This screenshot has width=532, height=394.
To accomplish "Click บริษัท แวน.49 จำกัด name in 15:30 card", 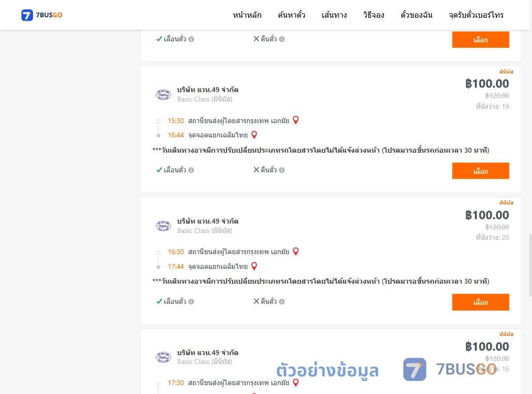I will point(208,90).
